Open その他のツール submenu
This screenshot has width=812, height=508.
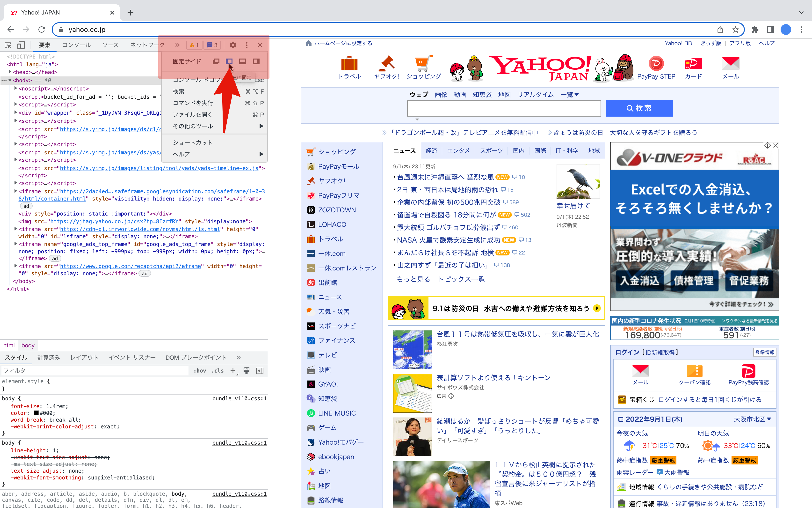coord(214,126)
